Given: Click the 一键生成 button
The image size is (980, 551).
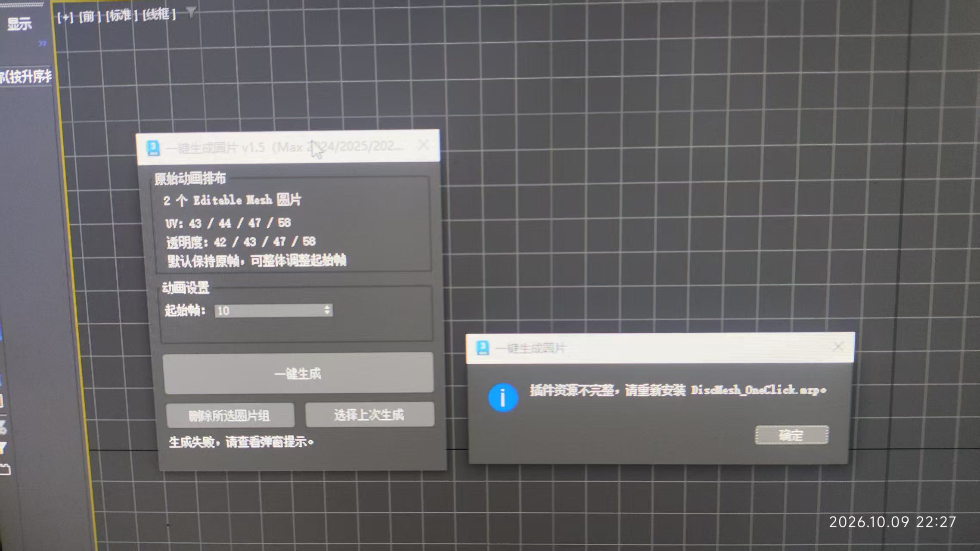Looking at the screenshot, I should pyautogui.click(x=298, y=373).
